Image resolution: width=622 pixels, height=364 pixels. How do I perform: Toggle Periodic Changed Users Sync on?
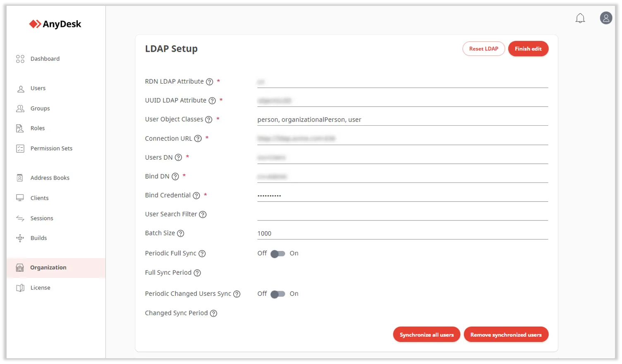[278, 294]
